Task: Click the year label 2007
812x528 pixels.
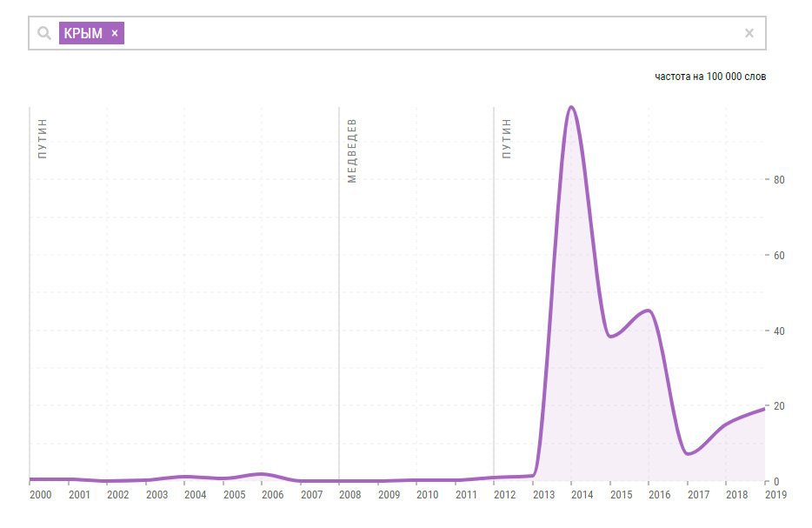Action: tap(312, 495)
